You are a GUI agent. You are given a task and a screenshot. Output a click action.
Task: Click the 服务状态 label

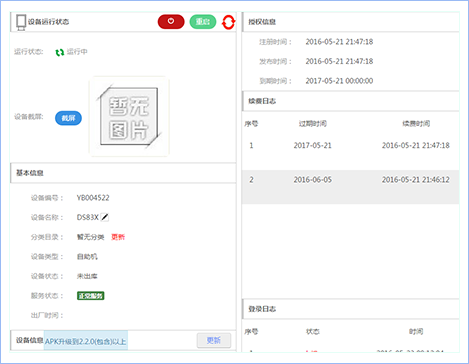tap(47, 296)
